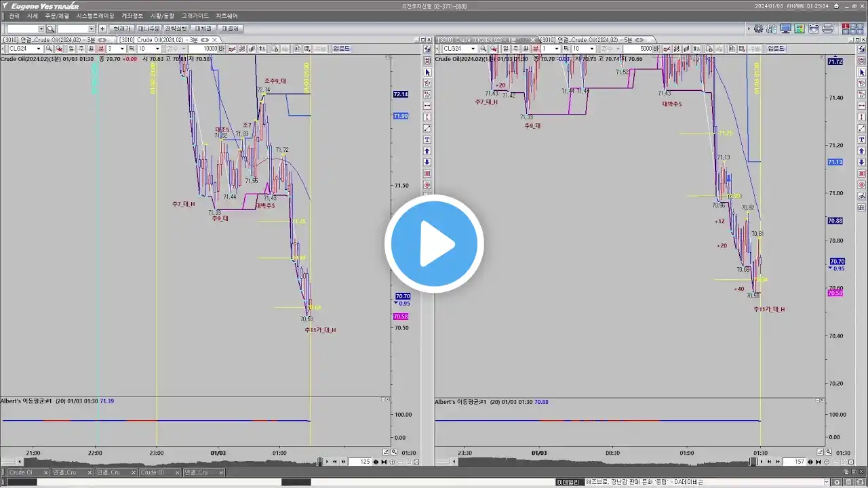Select text T tool in left chart sidebar

point(427,140)
